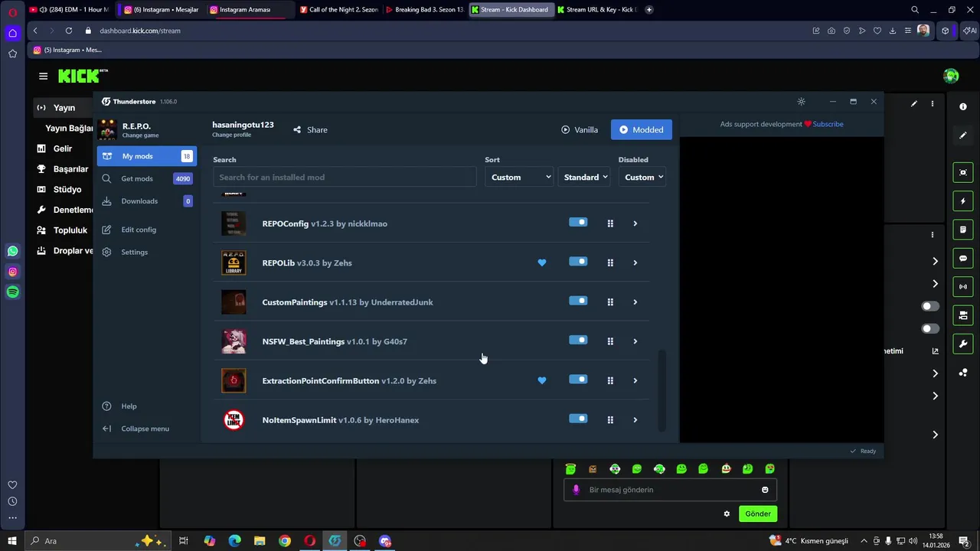The width and height of the screenshot is (980, 551).
Task: Click the wrench tool icon in Kick sidebar
Action: coord(963,344)
